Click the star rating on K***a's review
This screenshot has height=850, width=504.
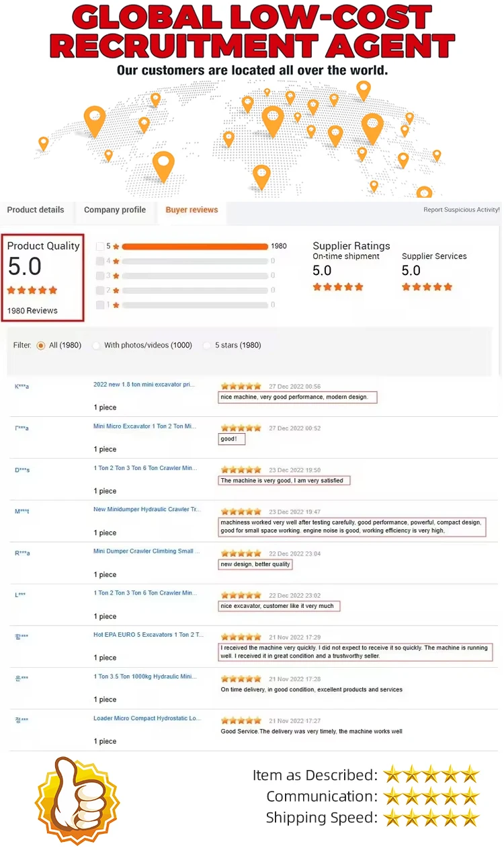point(241,387)
